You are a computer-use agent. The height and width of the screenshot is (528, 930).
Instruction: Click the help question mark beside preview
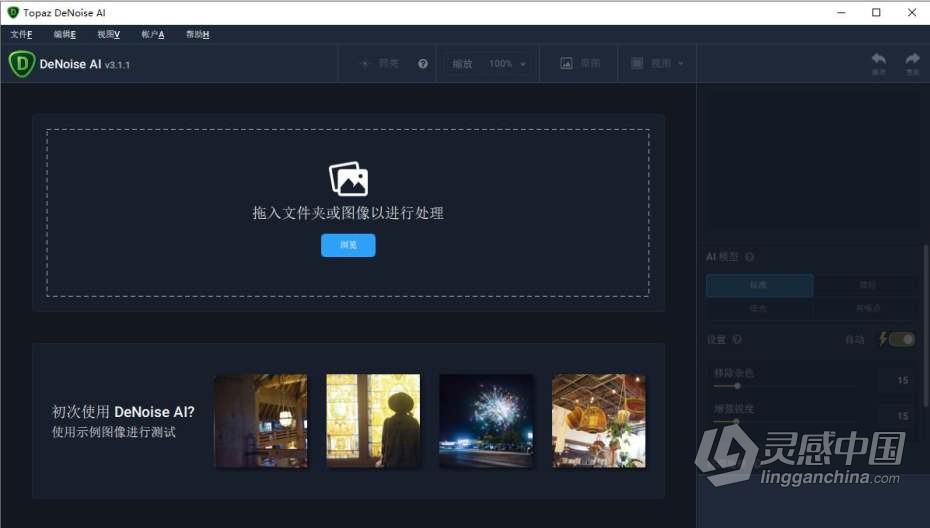pyautogui.click(x=423, y=64)
